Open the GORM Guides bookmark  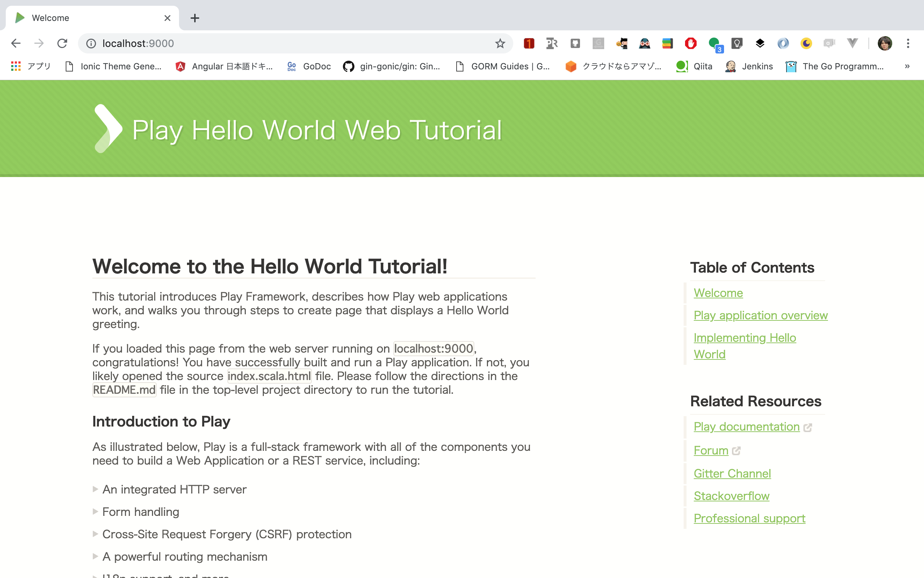[x=502, y=66]
